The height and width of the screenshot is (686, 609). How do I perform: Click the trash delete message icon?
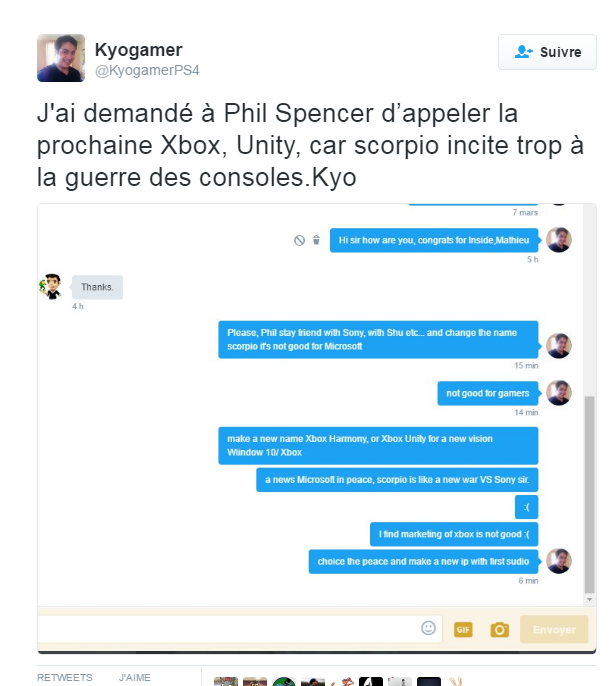pos(316,240)
